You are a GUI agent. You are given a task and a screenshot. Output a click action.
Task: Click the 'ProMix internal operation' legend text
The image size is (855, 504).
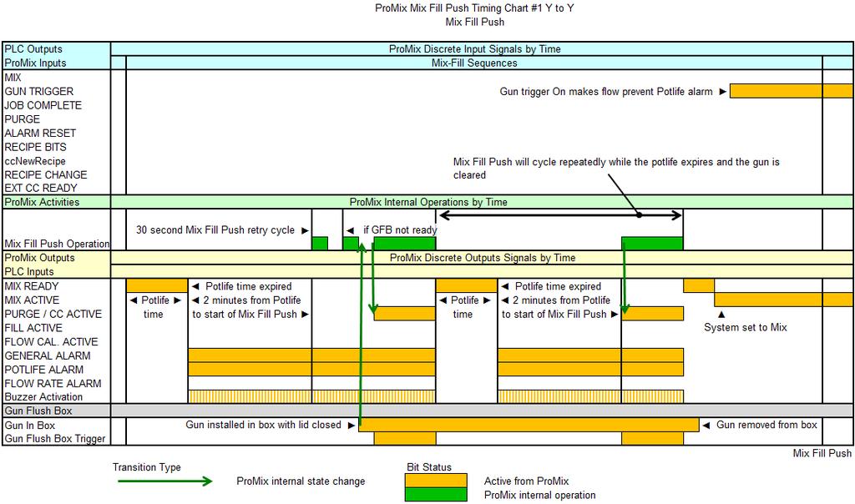pos(540,495)
